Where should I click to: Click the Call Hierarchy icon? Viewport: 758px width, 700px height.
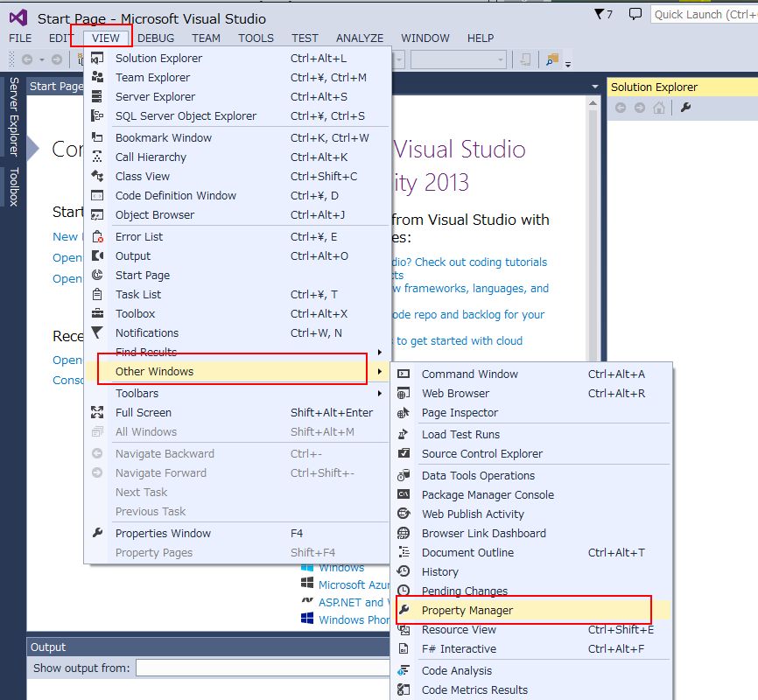97,157
